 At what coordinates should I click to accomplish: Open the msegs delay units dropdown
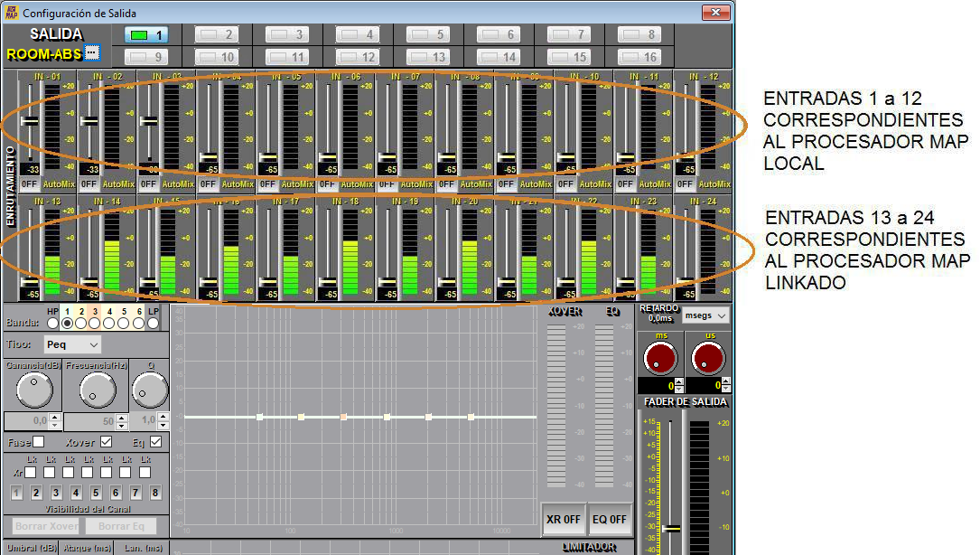pyautogui.click(x=706, y=316)
